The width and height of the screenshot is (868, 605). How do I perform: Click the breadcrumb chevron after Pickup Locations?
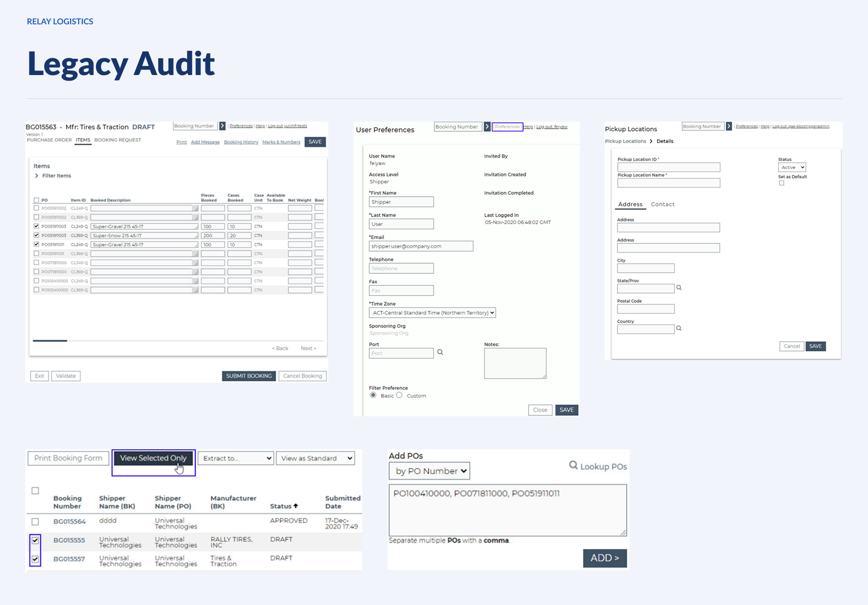tap(651, 141)
